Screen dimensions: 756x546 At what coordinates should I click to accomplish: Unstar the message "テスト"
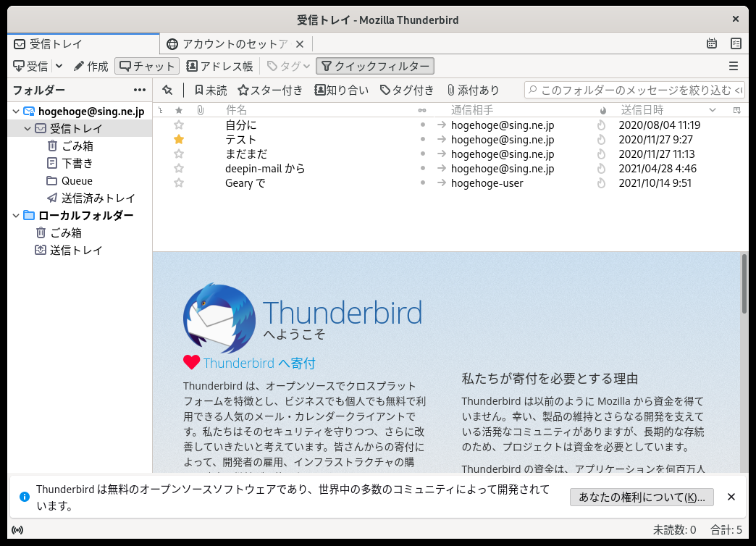tap(179, 139)
